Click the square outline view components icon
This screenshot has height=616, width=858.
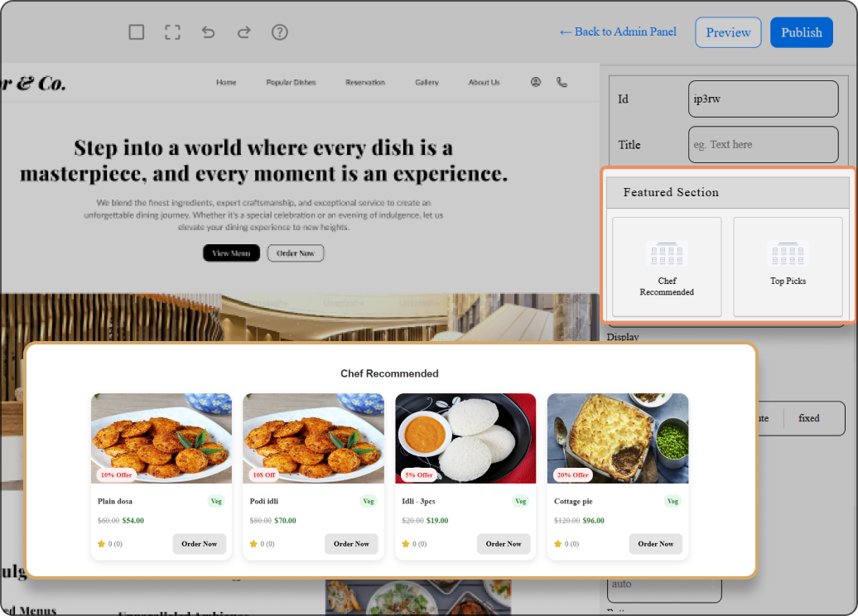point(137,32)
